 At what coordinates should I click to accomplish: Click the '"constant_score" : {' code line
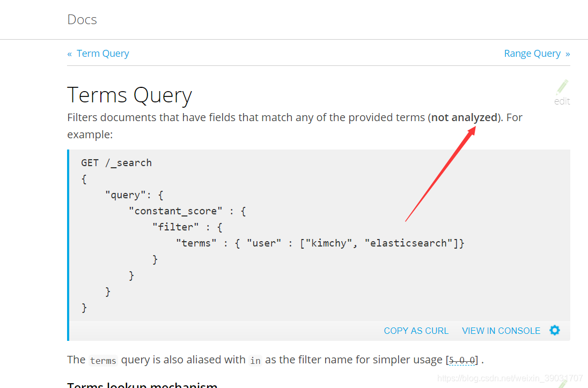tap(187, 211)
